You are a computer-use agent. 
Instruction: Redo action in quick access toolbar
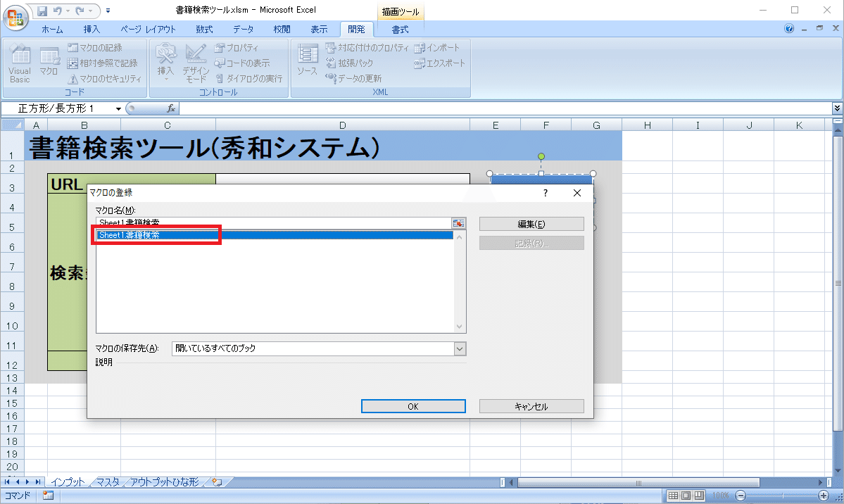80,11
